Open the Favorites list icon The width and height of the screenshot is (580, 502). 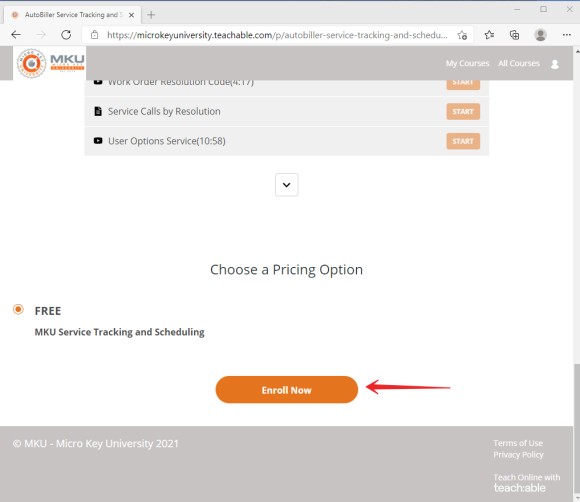point(489,35)
